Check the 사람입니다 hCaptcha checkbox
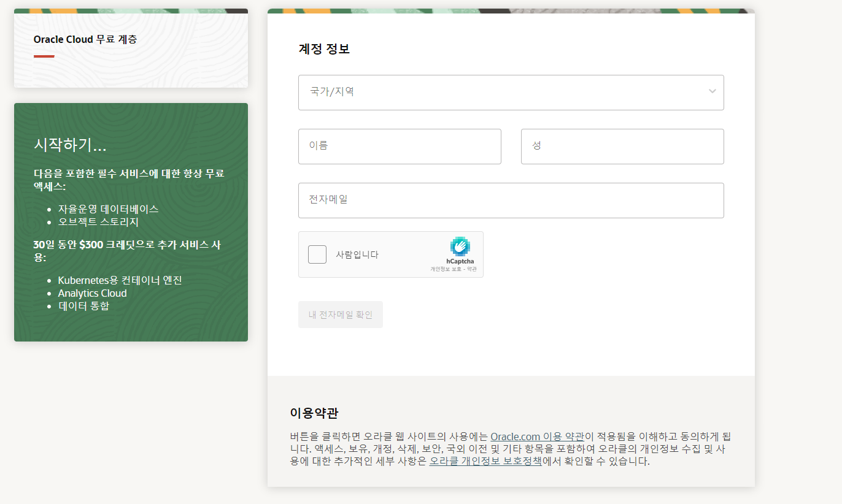Screen dimensions: 842x504 pyautogui.click(x=317, y=254)
